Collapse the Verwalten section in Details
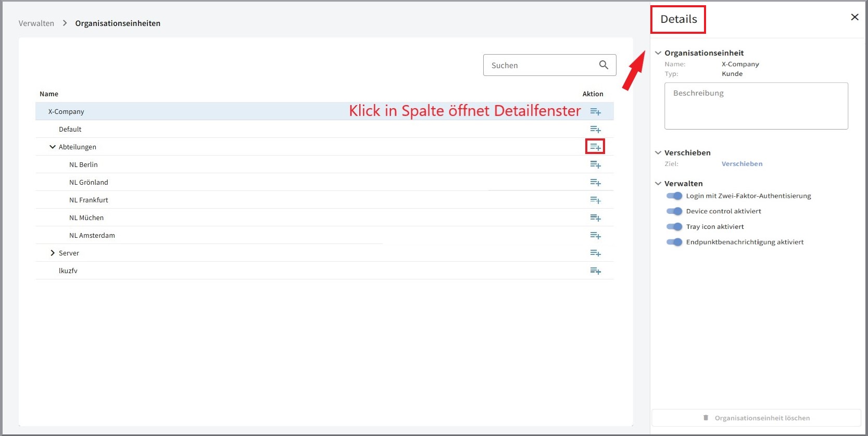The image size is (868, 436). point(658,184)
